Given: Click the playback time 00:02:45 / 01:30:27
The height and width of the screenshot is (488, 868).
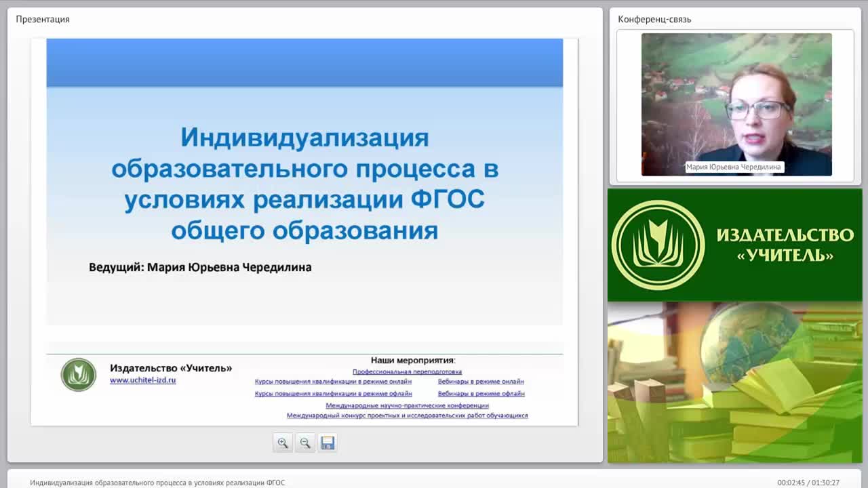Looking at the screenshot, I should (x=808, y=483).
